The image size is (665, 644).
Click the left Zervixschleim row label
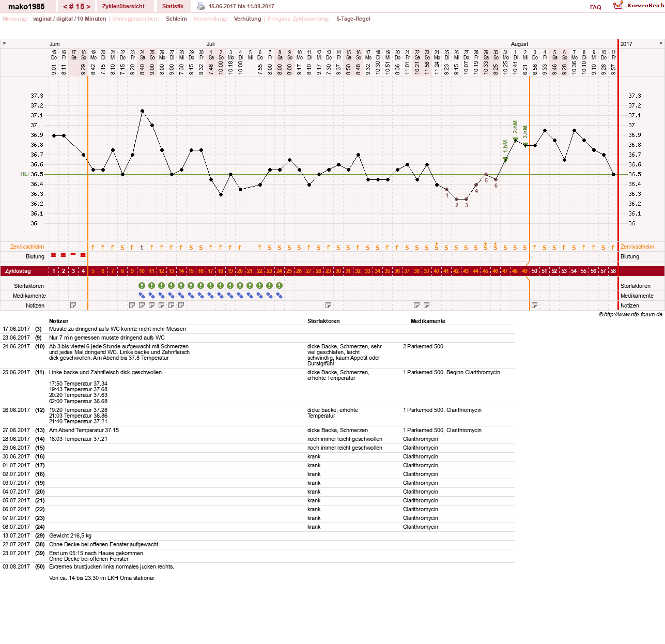(27, 247)
